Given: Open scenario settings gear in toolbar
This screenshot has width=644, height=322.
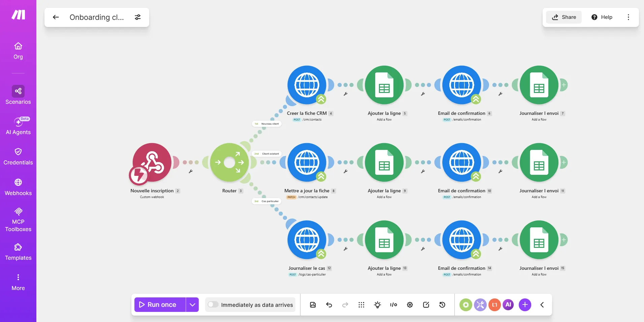Looking at the screenshot, I should [x=410, y=305].
